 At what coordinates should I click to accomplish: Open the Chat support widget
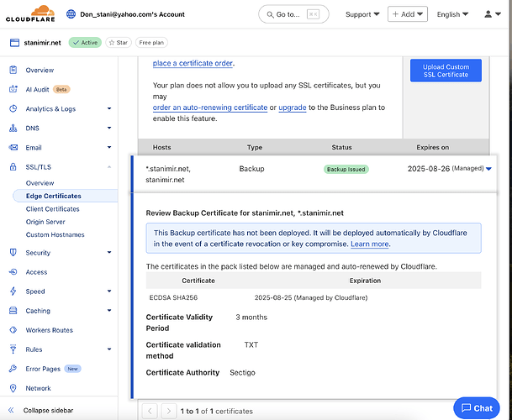(x=475, y=407)
